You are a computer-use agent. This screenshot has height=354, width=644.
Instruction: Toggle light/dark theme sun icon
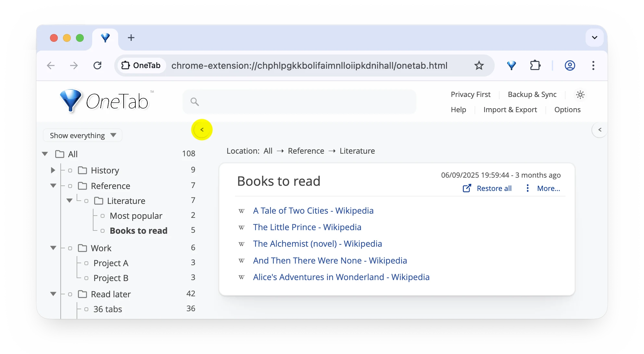click(580, 95)
